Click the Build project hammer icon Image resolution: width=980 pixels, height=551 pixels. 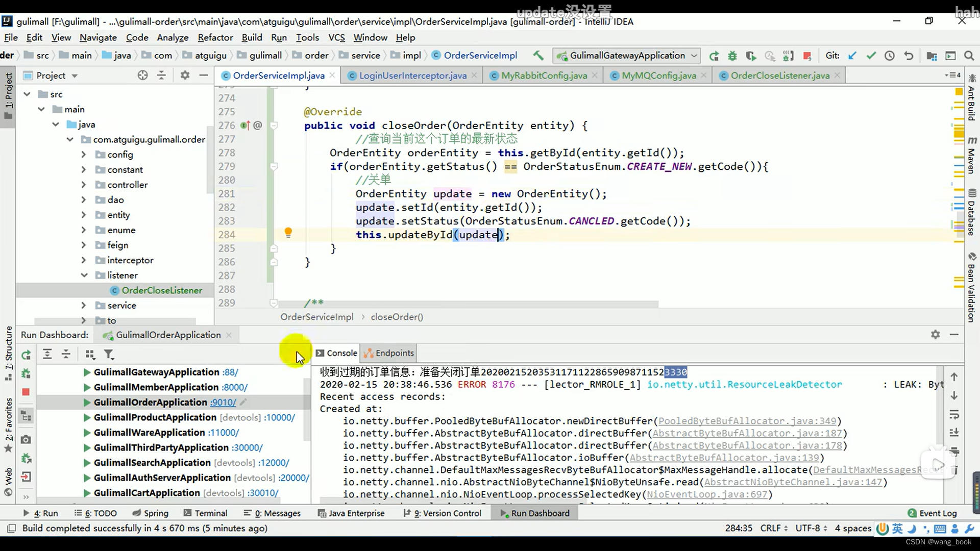click(538, 55)
